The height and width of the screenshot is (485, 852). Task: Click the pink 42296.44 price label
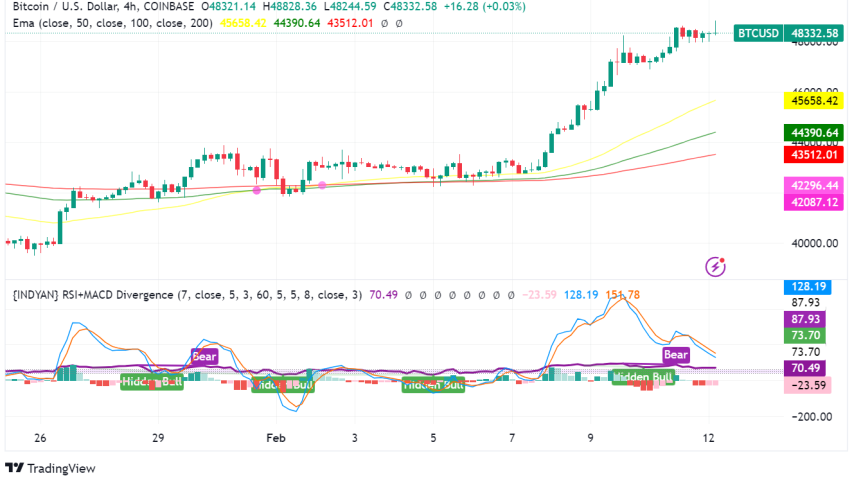click(813, 186)
